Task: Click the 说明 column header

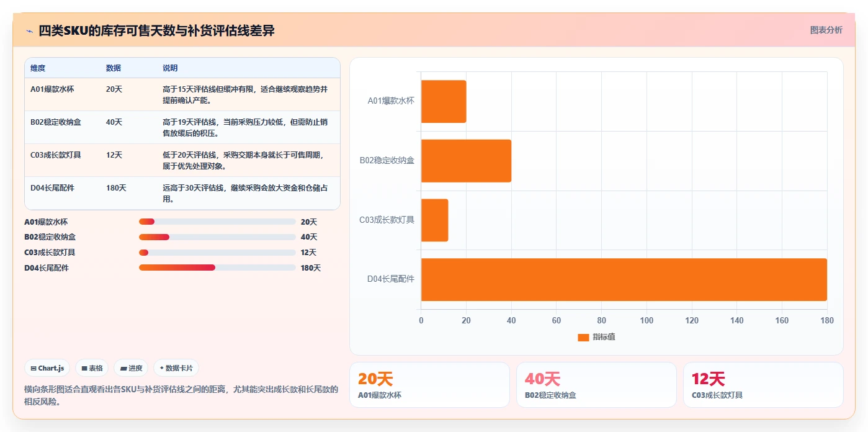Action: coord(170,68)
